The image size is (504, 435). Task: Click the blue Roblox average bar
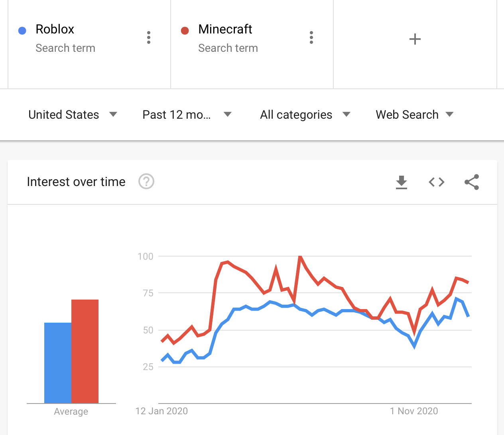click(x=58, y=362)
